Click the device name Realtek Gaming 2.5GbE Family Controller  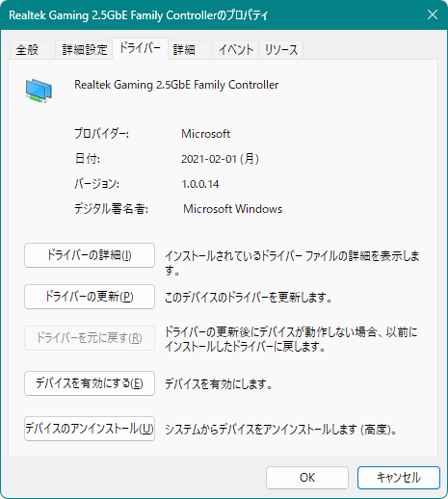click(176, 85)
